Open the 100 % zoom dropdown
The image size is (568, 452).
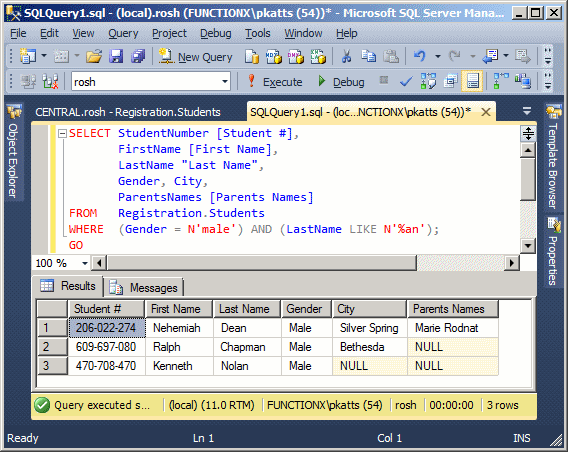(x=85, y=263)
